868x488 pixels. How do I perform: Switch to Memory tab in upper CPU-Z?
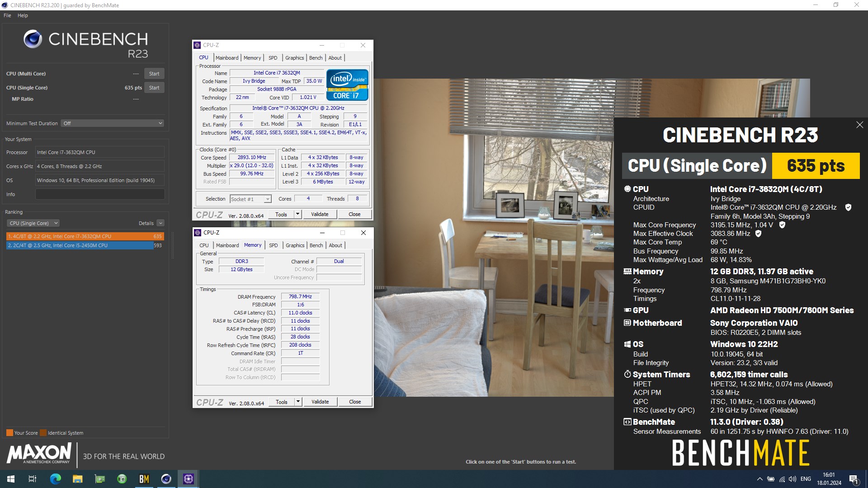[x=252, y=58]
